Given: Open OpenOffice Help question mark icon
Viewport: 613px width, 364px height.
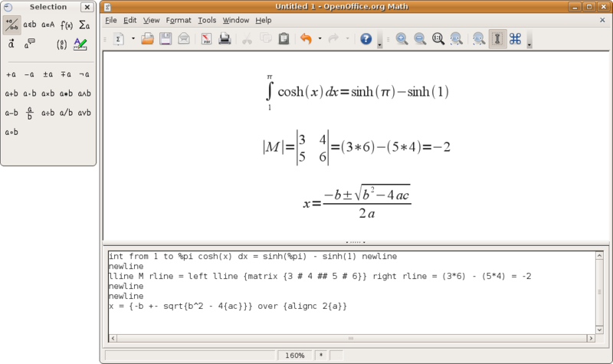Looking at the screenshot, I should pos(366,39).
